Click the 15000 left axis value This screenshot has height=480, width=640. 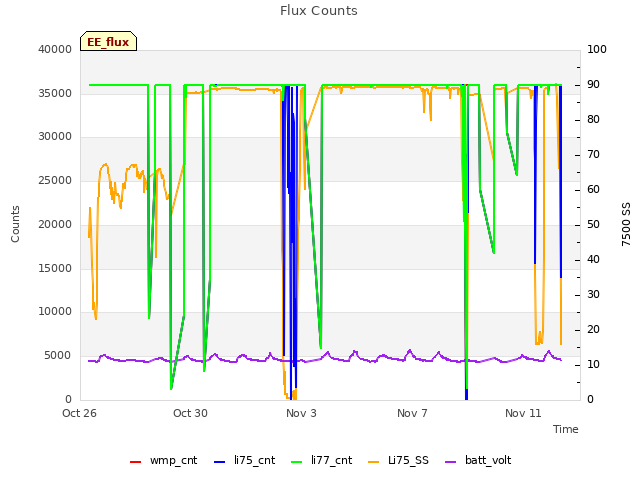55,268
